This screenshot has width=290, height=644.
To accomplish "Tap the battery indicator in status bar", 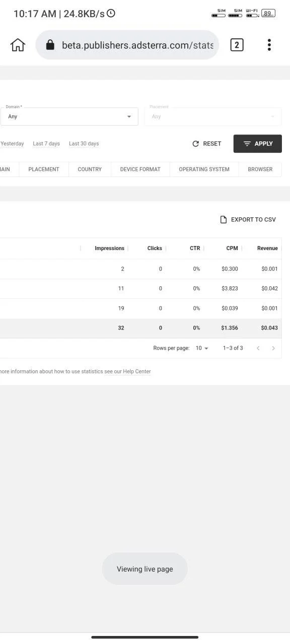I will coord(268,14).
